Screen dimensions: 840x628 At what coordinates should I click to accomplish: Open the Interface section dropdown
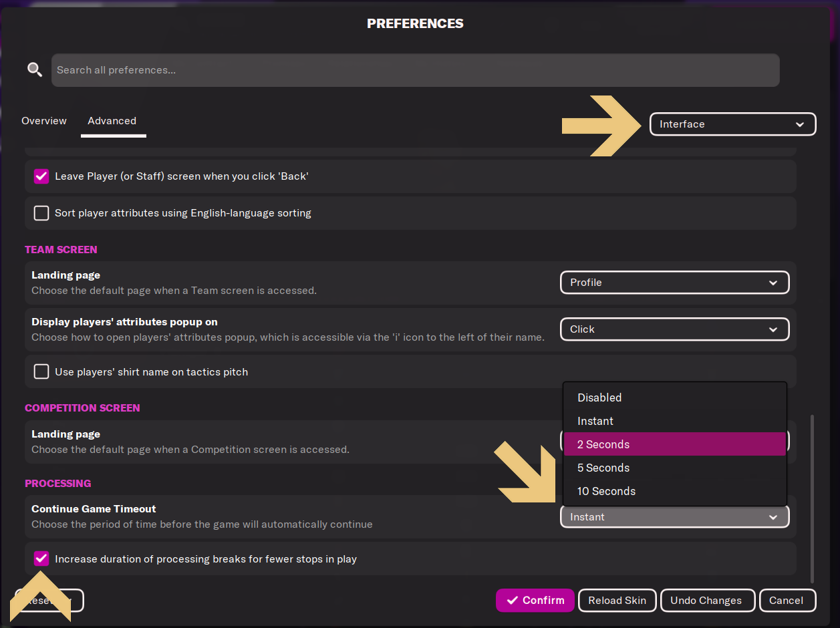(x=732, y=124)
